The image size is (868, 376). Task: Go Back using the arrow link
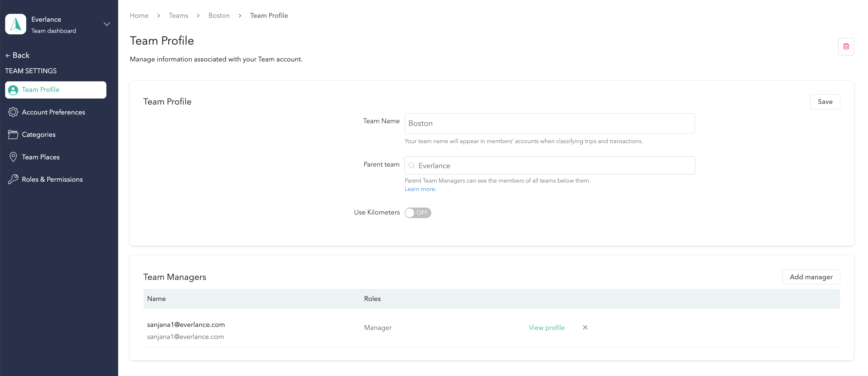point(17,55)
